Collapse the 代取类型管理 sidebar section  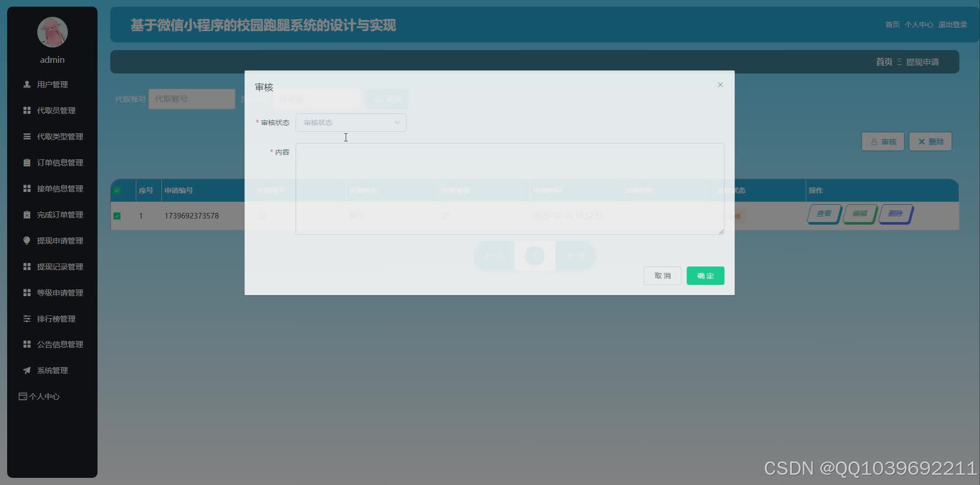coord(27,136)
